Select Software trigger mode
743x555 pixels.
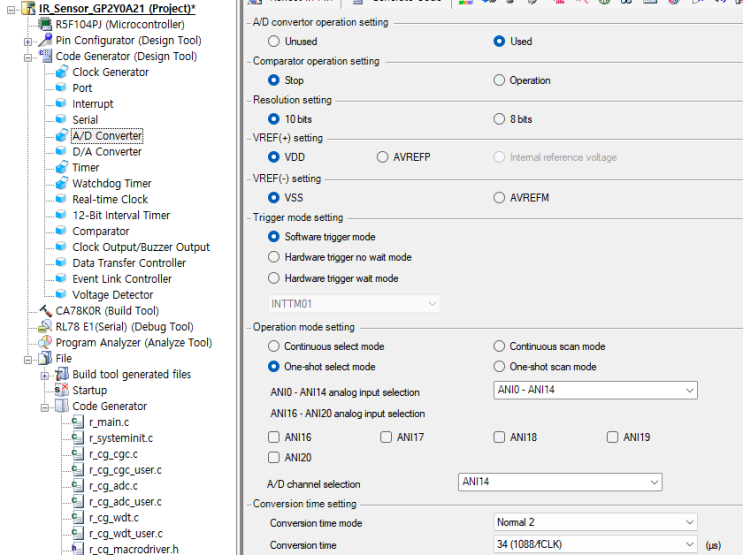click(x=273, y=236)
